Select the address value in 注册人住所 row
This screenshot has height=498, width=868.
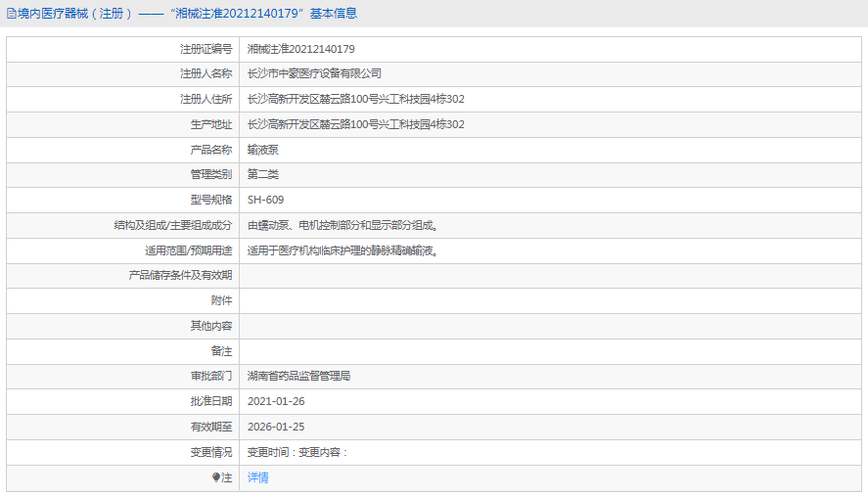[x=356, y=99]
